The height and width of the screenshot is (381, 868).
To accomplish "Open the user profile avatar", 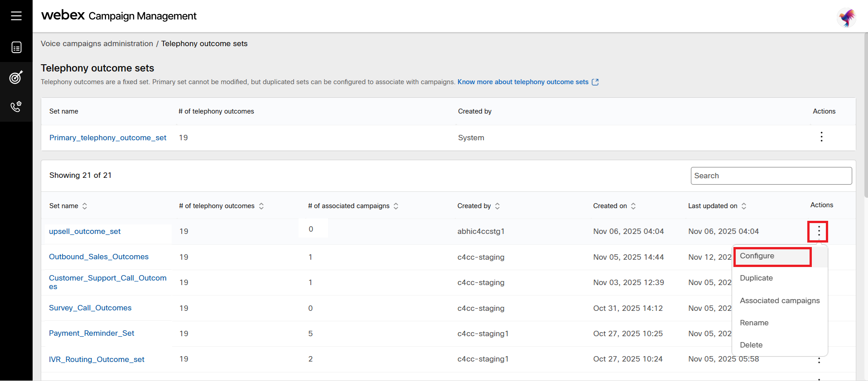I will [846, 18].
